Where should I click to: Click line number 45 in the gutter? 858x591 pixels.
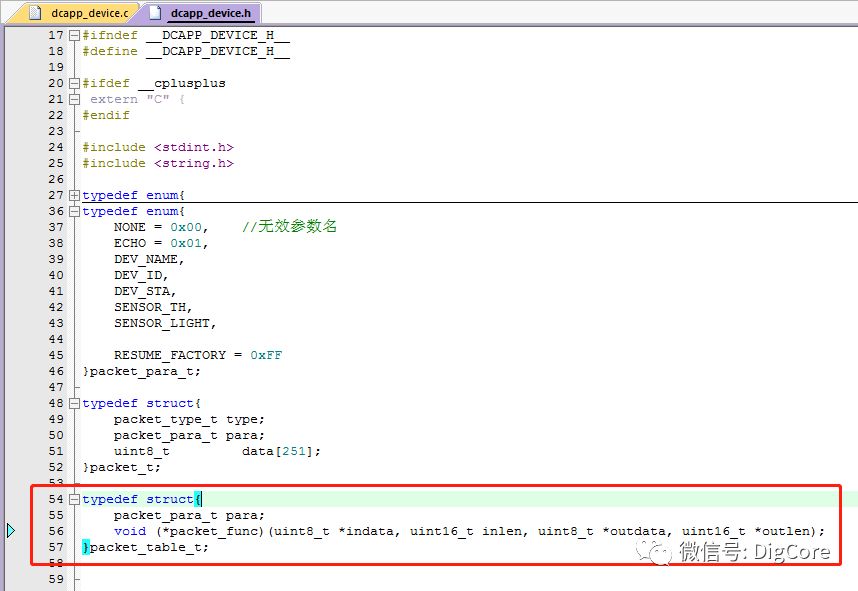[56, 355]
